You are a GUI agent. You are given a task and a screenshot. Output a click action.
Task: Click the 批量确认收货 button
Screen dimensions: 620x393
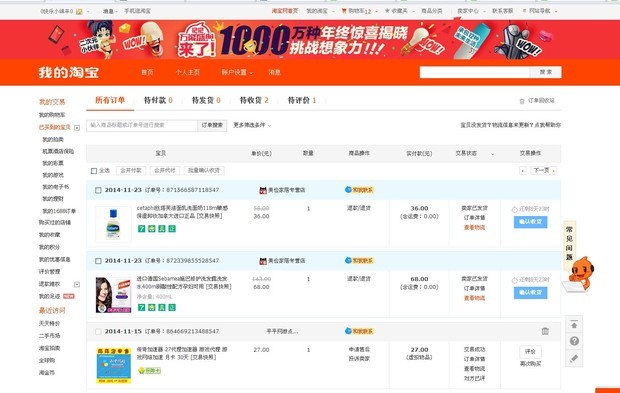pos(204,170)
